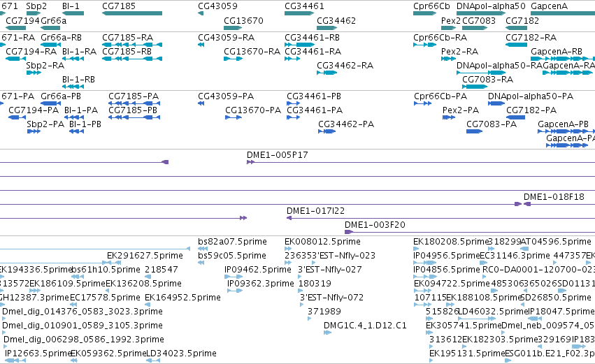Click EST 218547 label
The width and height of the screenshot is (595, 364).
[x=162, y=270]
